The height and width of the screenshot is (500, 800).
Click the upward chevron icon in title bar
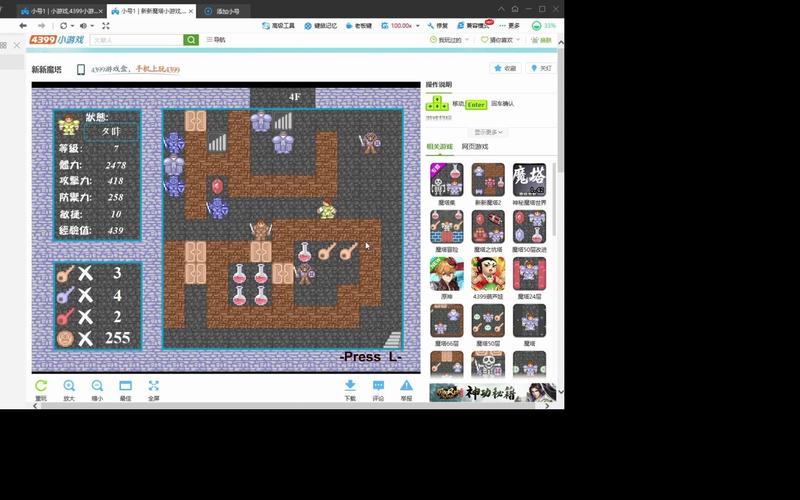click(502, 9)
